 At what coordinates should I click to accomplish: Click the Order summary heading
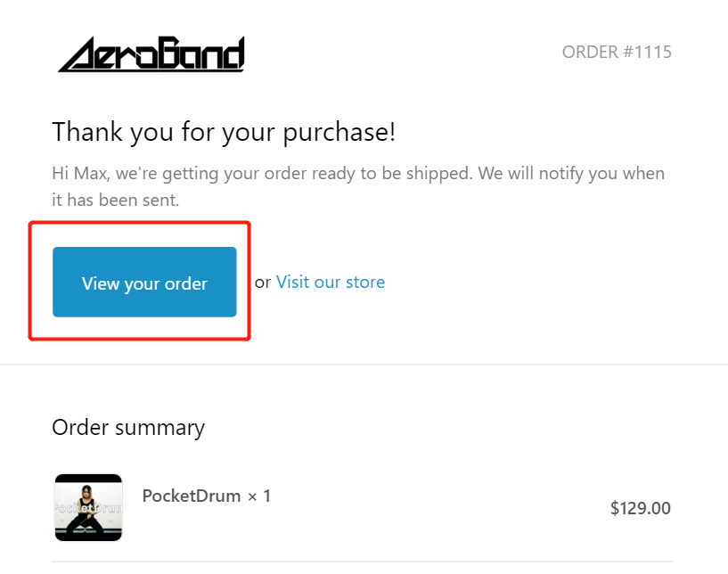point(128,428)
